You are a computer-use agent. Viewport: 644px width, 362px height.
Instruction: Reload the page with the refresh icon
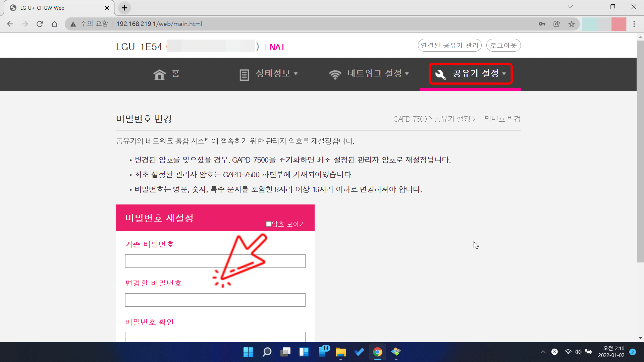pos(40,24)
